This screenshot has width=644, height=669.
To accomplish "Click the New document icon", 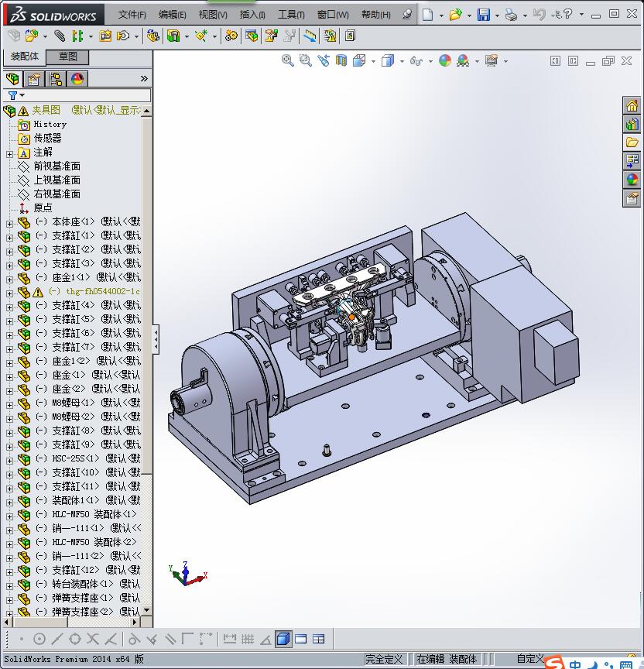I will click(428, 15).
